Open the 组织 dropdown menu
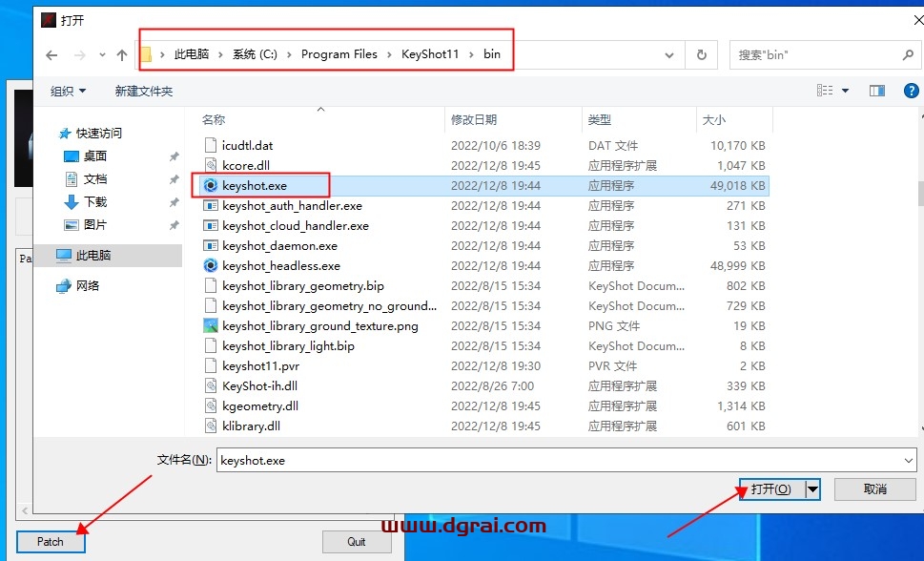 pyautogui.click(x=67, y=91)
